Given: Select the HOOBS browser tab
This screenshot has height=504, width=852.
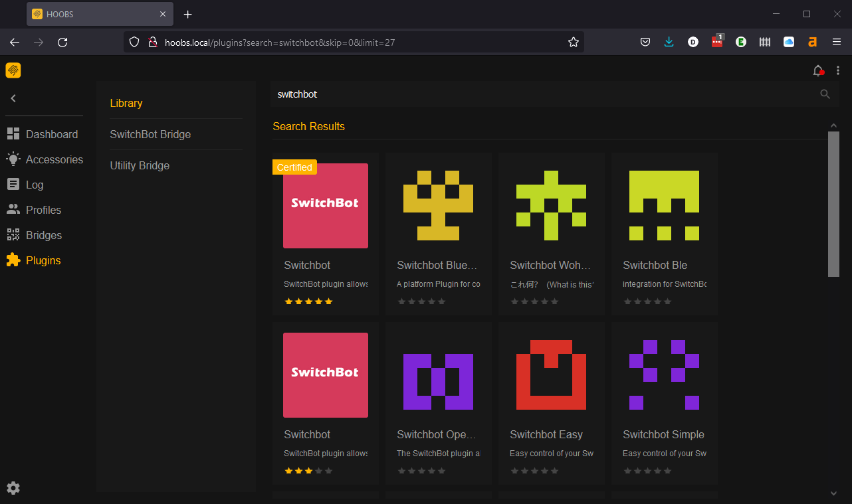Looking at the screenshot, I should pos(100,14).
